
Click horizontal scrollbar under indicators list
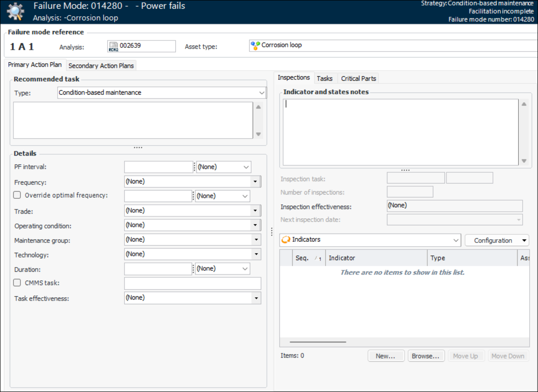coord(318,342)
